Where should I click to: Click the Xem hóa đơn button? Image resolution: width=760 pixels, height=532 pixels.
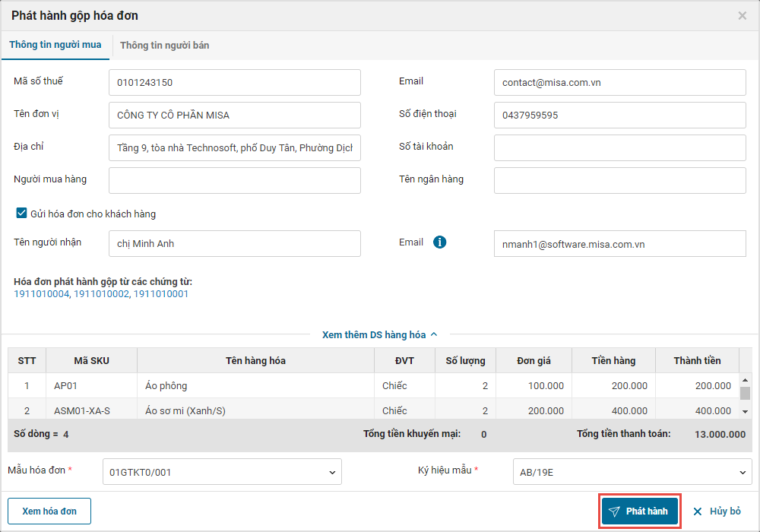pos(49,511)
